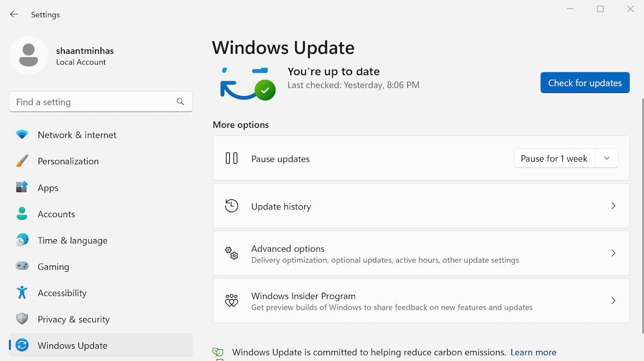Open the Learn more link about carbon emissions
Viewport: 644px width, 361px height.
[533, 352]
